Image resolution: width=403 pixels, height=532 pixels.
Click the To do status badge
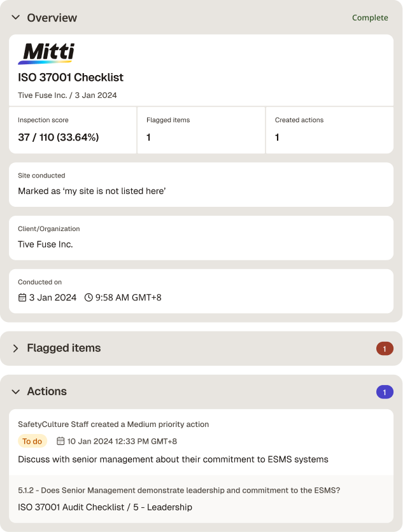(x=32, y=441)
